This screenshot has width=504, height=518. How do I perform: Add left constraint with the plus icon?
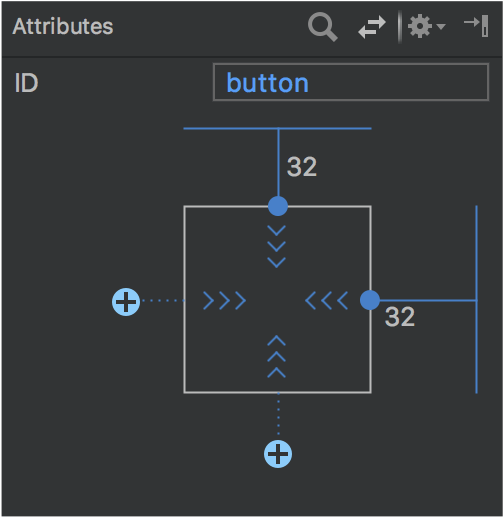pos(126,302)
